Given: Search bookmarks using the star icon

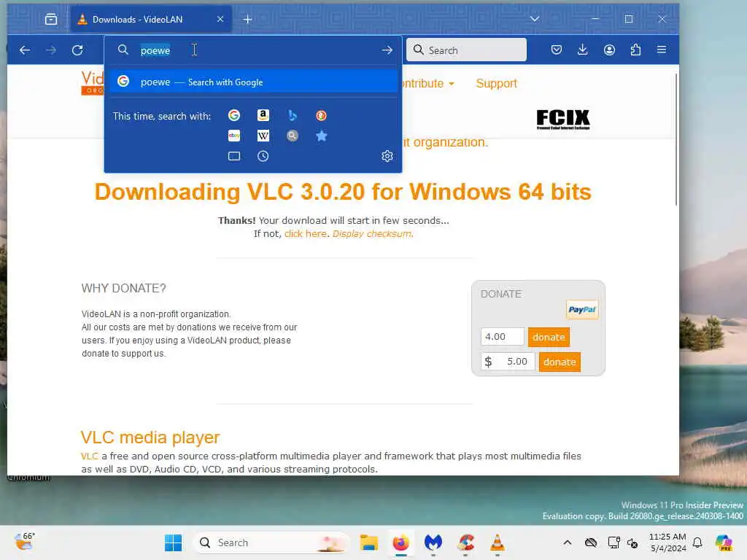Looking at the screenshot, I should [x=322, y=136].
